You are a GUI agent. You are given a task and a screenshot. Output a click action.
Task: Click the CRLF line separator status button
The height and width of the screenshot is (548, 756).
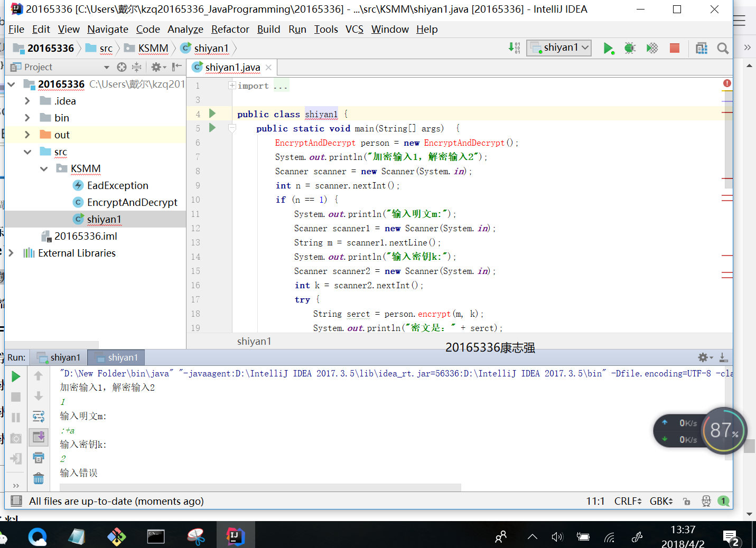(628, 502)
